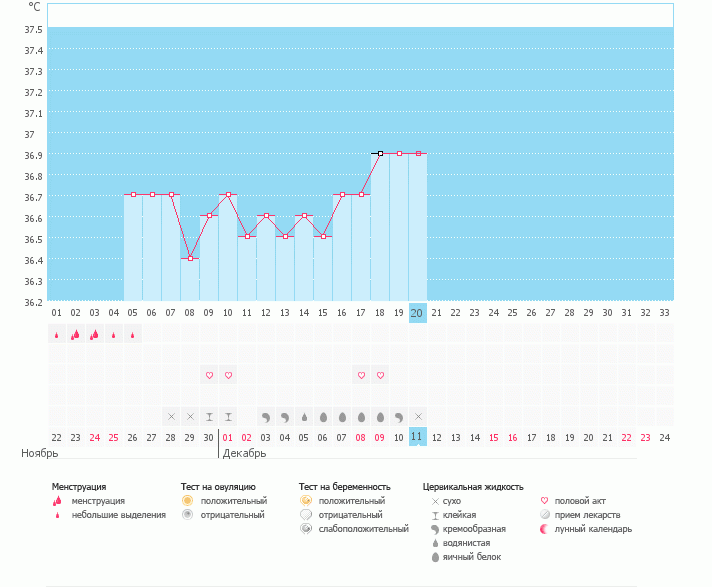Select the highlighted cycle day 20 cell
The width and height of the screenshot is (712, 587).
[x=418, y=312]
